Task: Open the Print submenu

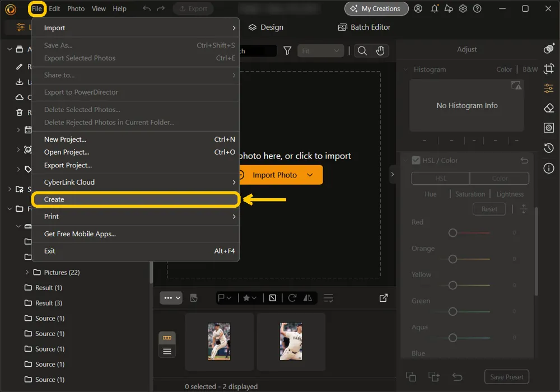Action: tap(136, 216)
